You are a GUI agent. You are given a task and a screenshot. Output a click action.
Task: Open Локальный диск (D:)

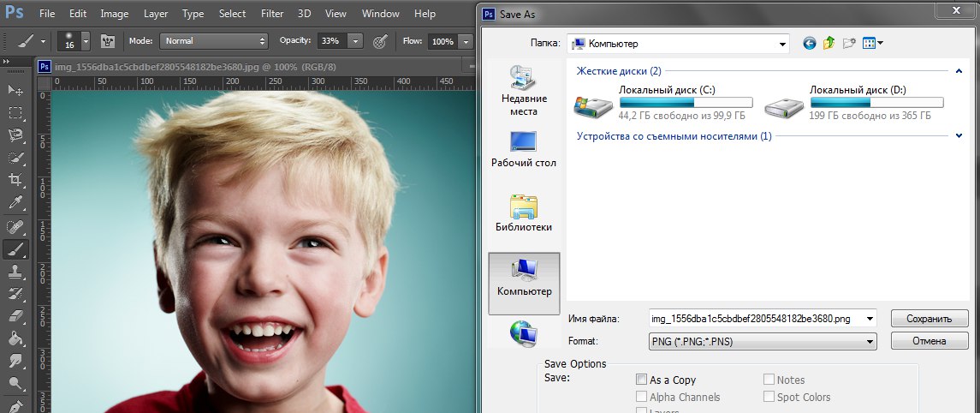click(x=853, y=103)
